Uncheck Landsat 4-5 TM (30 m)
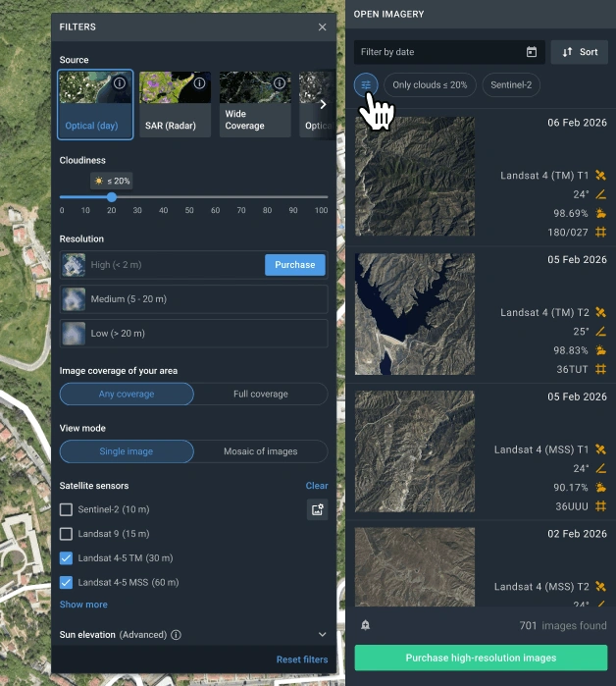Screen dimensions: 616x686 click(x=66, y=558)
